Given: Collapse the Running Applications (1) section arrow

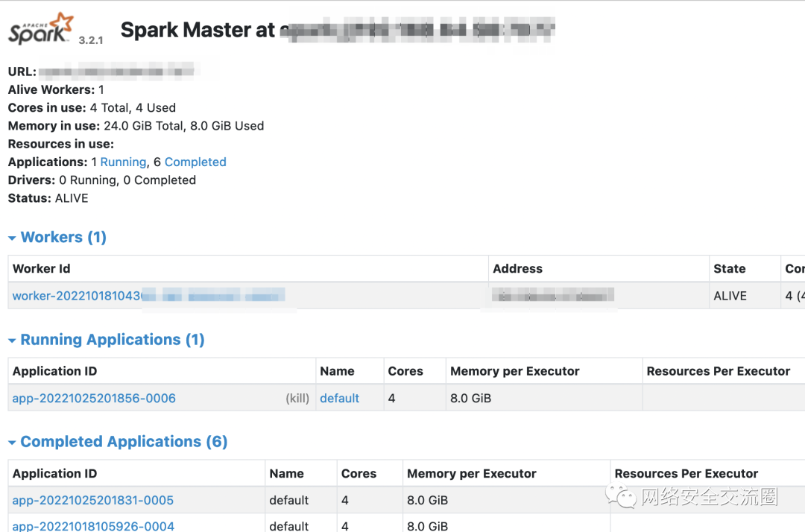Looking at the screenshot, I should click(x=13, y=340).
